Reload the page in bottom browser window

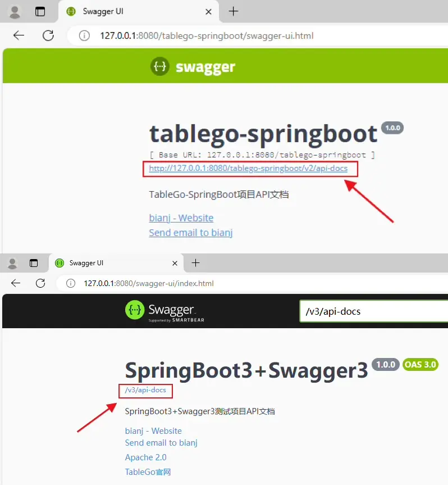coord(40,283)
